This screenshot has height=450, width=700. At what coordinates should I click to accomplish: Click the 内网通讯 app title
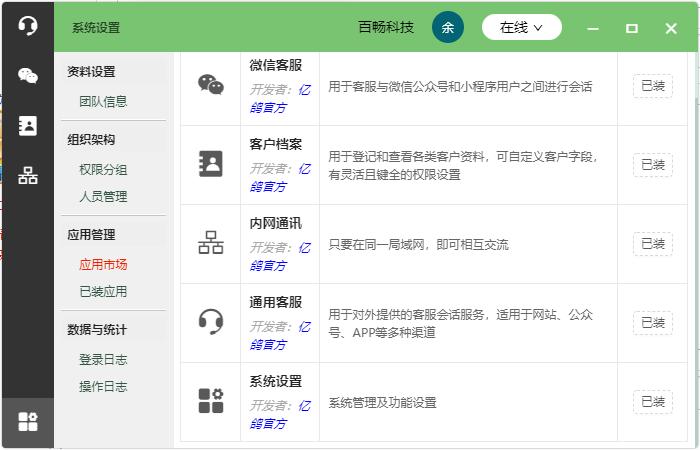click(x=275, y=223)
